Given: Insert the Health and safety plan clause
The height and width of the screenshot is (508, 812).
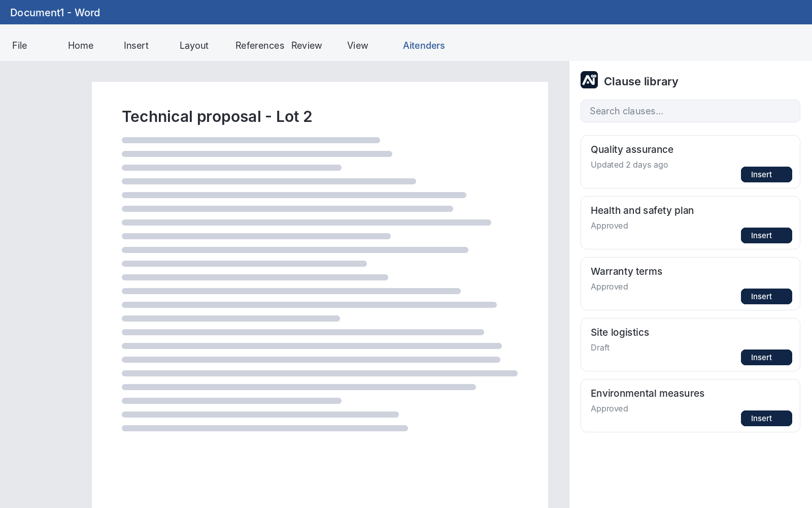Looking at the screenshot, I should coord(766,236).
